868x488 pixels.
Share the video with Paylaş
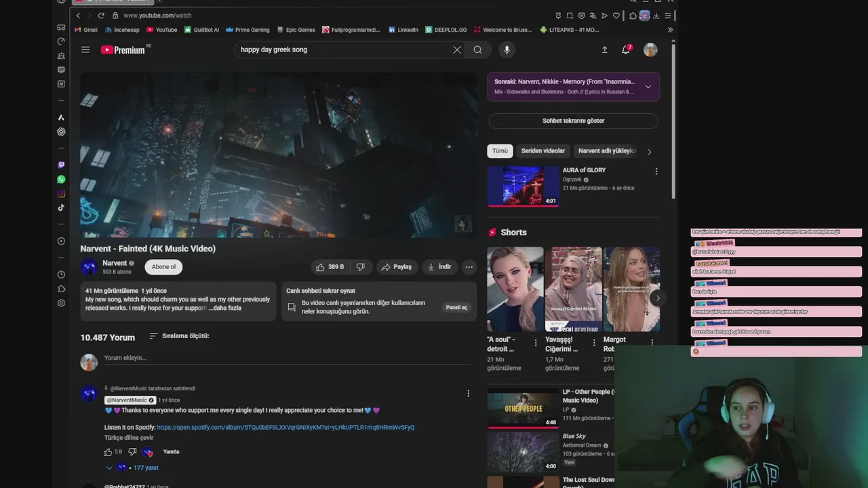396,267
